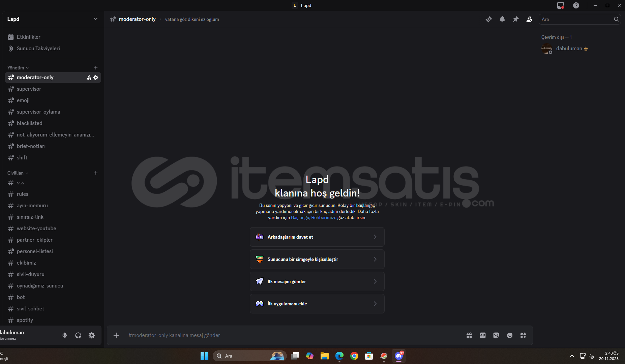Screen dimensions: 625x364
Task: Click the Windows taskbar search box
Action: tap(250, 356)
